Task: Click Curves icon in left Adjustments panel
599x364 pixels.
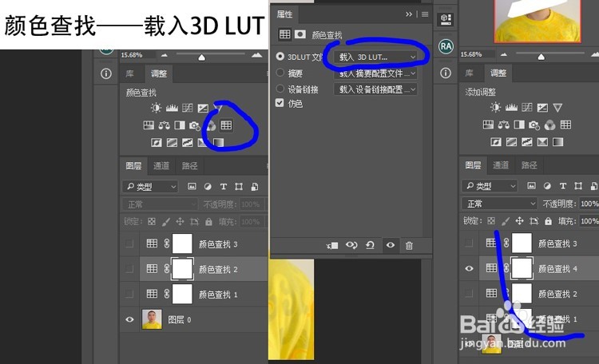Action: click(x=188, y=108)
